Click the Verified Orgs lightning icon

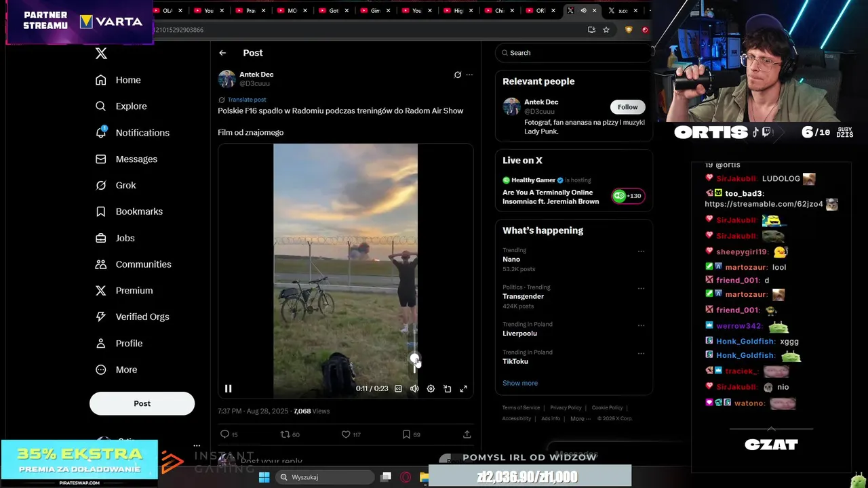coord(101,317)
